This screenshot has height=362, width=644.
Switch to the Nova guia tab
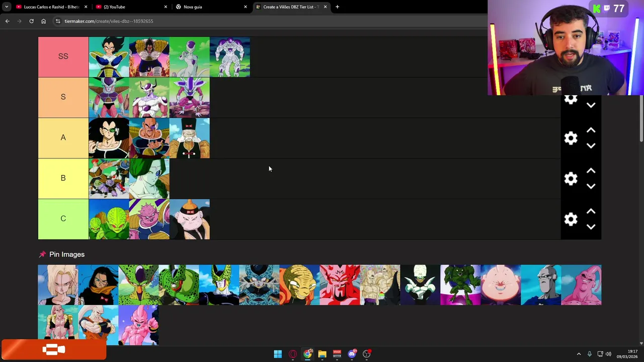click(210, 7)
